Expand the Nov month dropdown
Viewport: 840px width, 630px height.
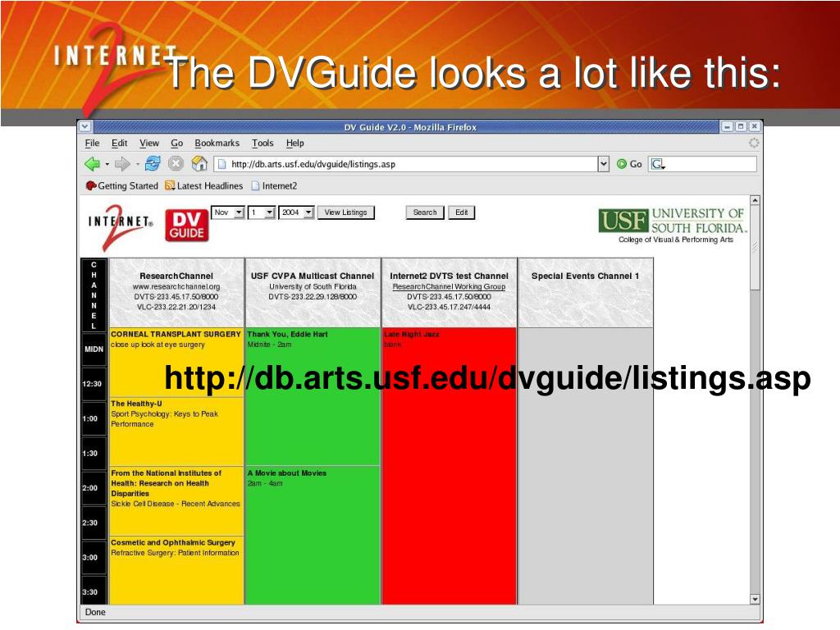(239, 212)
